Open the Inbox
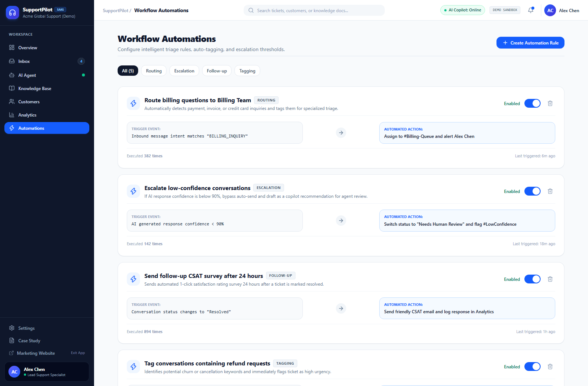The height and width of the screenshot is (386, 588). coord(47,61)
